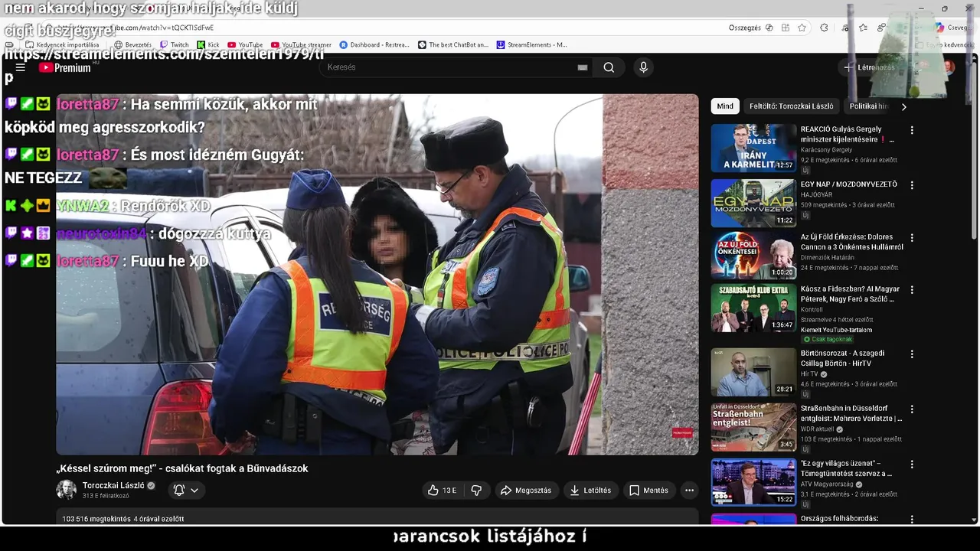This screenshot has height=551, width=980.
Task: Like the video with thumbs up
Action: [x=443, y=491]
